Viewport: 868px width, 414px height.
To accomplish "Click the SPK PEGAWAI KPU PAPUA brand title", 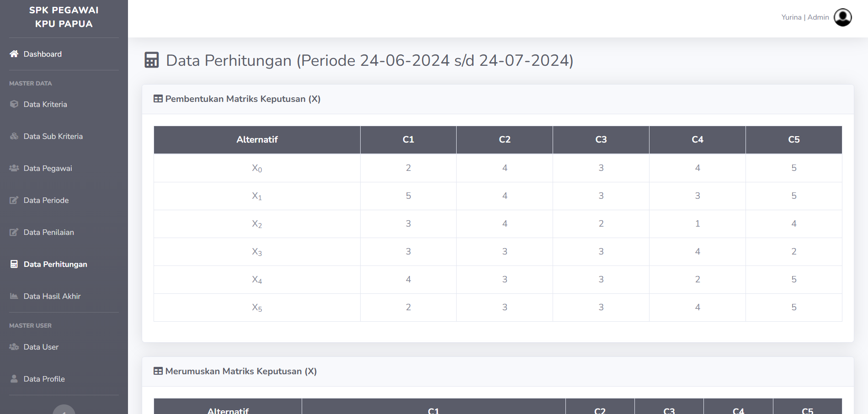I will coord(64,17).
